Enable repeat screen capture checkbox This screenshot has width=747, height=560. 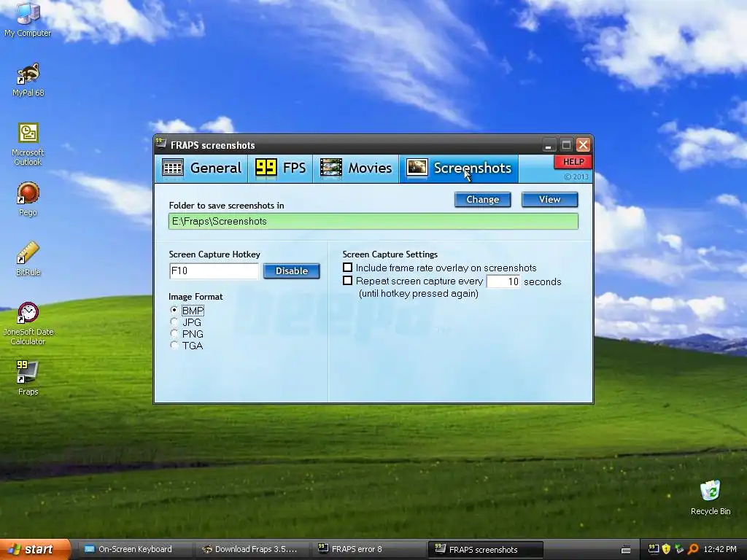click(348, 281)
